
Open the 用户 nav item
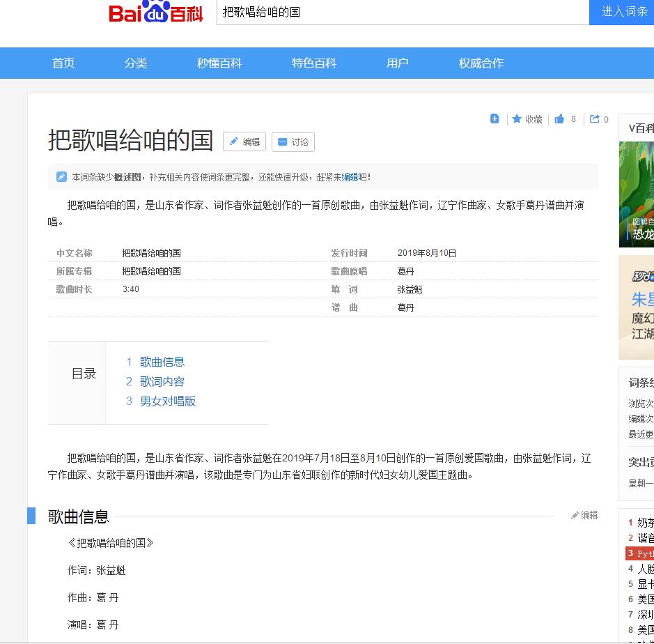(397, 63)
